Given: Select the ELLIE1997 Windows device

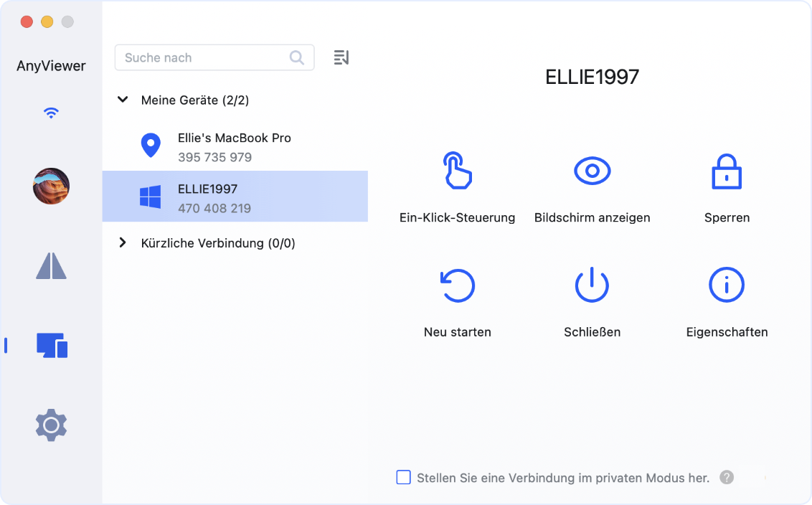Looking at the screenshot, I should pos(235,198).
